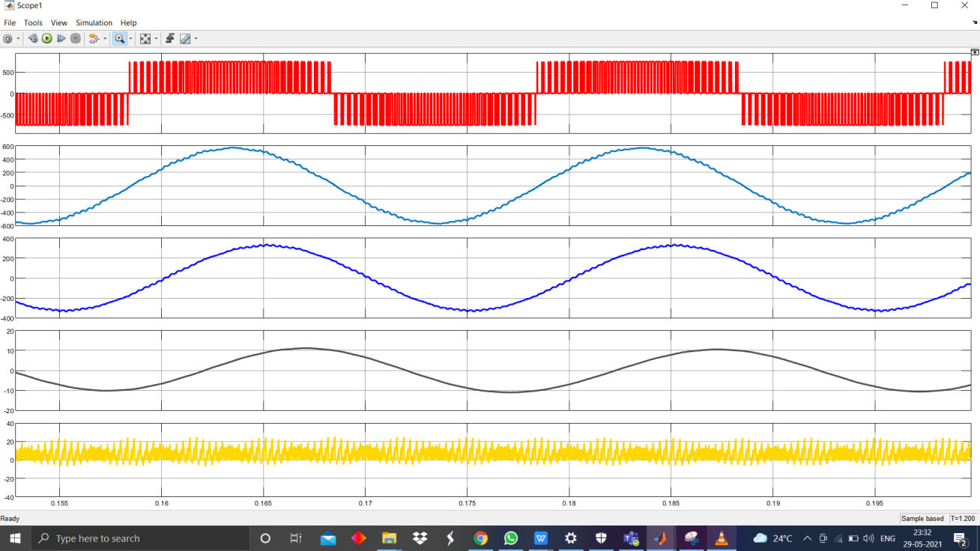Open Google Chrome from the taskbar

tap(480, 538)
